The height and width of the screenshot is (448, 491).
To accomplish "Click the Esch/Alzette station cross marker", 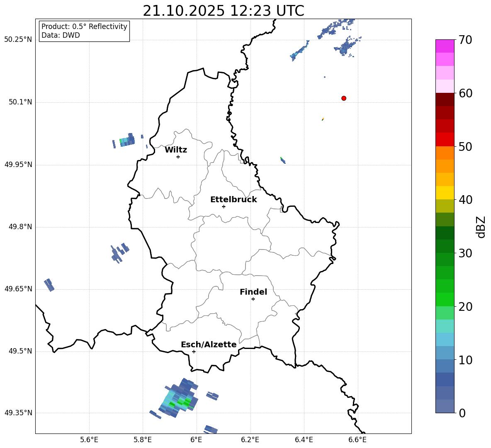I will (194, 351).
